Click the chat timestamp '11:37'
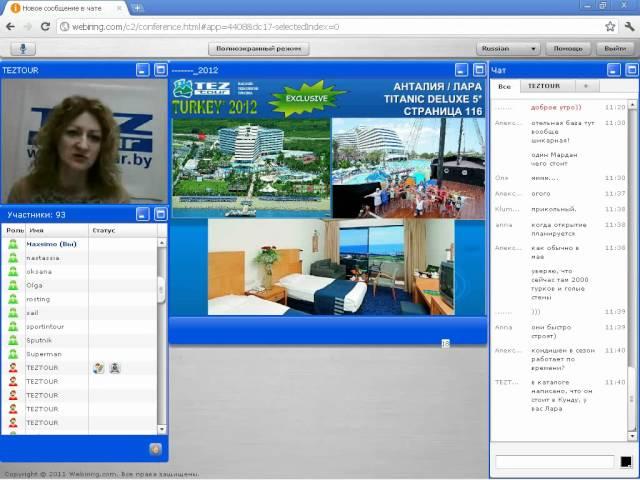 tap(615, 193)
